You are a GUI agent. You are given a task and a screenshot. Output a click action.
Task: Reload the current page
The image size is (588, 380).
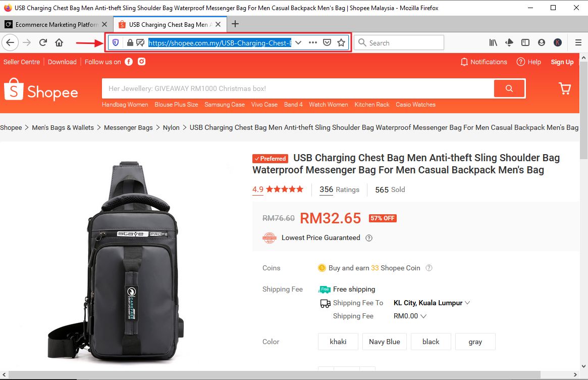click(x=43, y=42)
